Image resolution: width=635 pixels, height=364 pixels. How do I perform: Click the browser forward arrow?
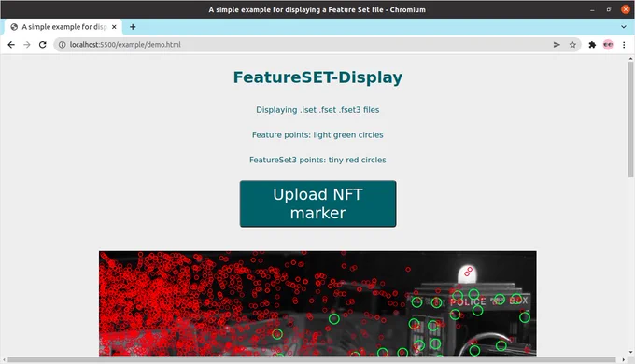(x=27, y=45)
